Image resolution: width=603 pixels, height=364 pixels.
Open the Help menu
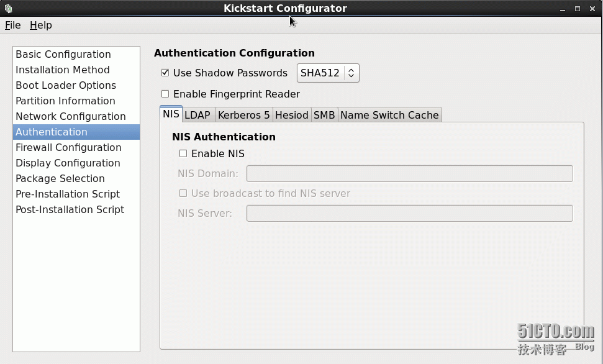pyautogui.click(x=41, y=25)
